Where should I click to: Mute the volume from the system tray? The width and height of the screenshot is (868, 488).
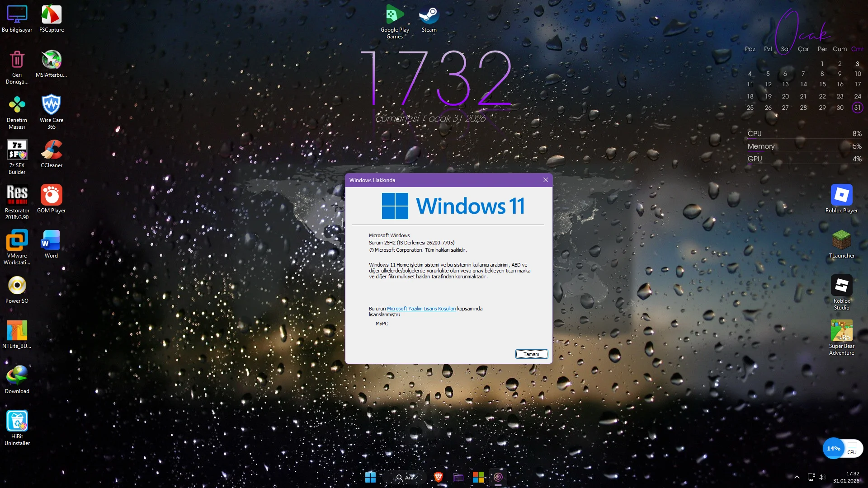point(821,477)
